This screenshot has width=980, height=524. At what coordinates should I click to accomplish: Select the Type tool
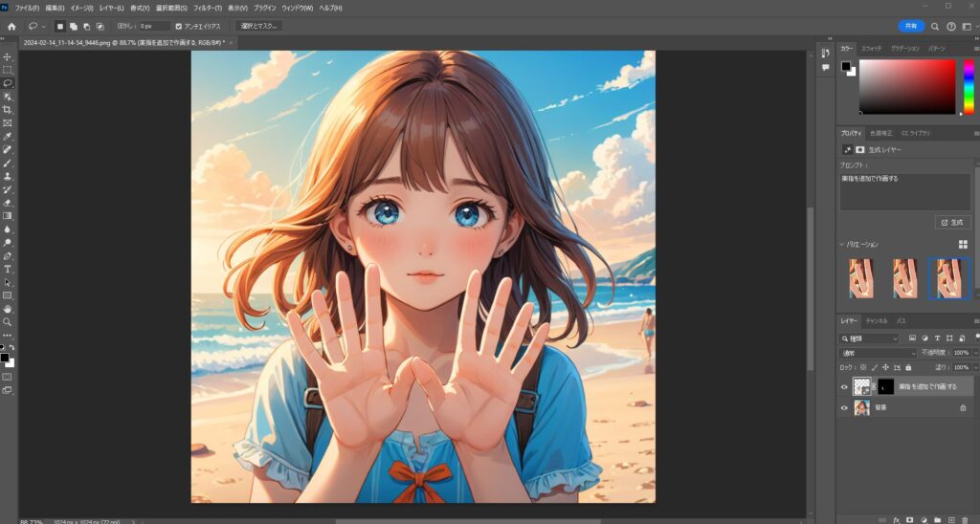8,270
